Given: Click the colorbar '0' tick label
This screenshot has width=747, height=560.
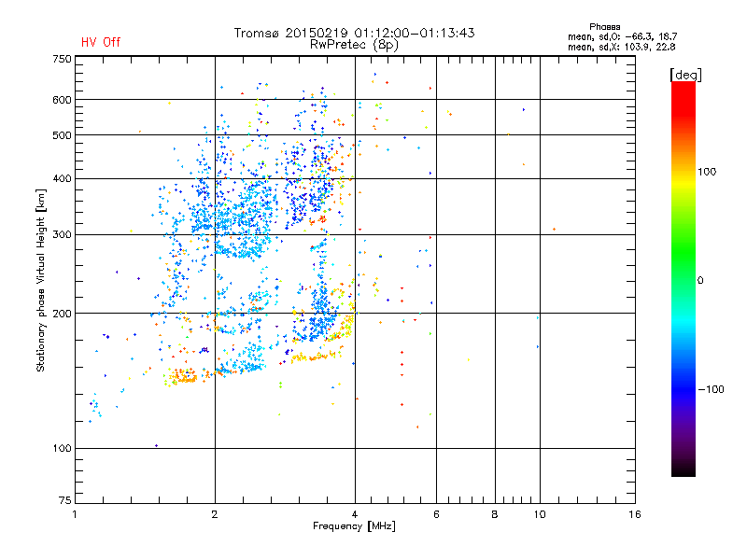Looking at the screenshot, I should pyautogui.click(x=700, y=281).
